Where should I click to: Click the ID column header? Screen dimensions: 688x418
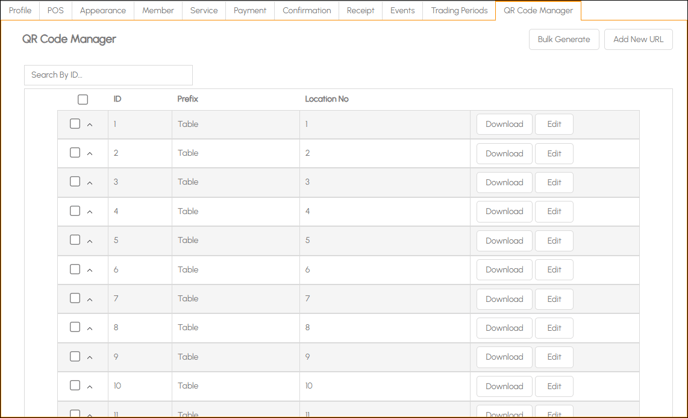(117, 99)
